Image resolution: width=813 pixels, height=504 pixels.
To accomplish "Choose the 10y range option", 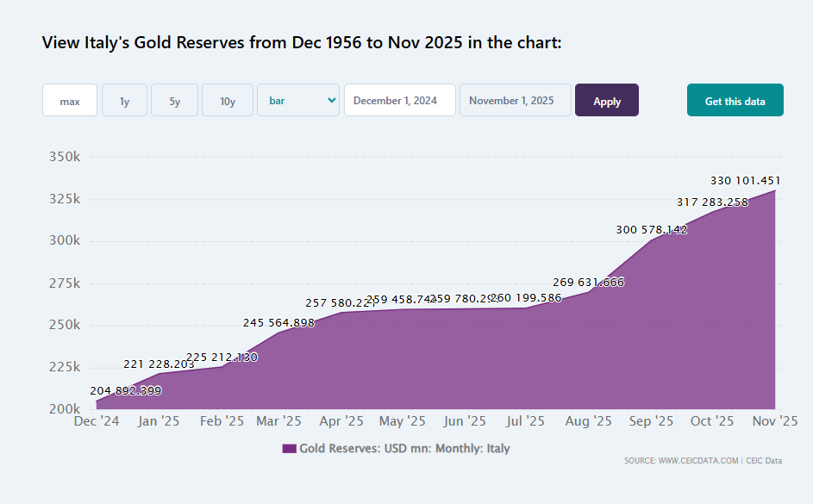I will pos(227,100).
